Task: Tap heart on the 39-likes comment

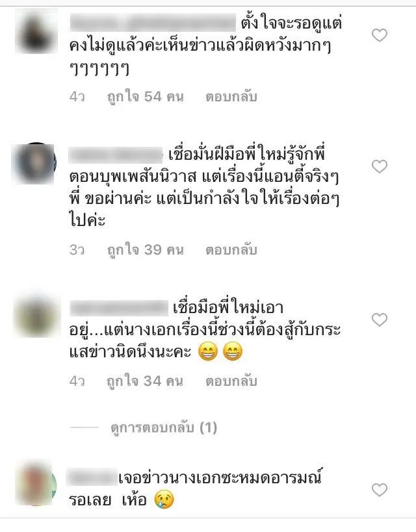Action: 380,166
